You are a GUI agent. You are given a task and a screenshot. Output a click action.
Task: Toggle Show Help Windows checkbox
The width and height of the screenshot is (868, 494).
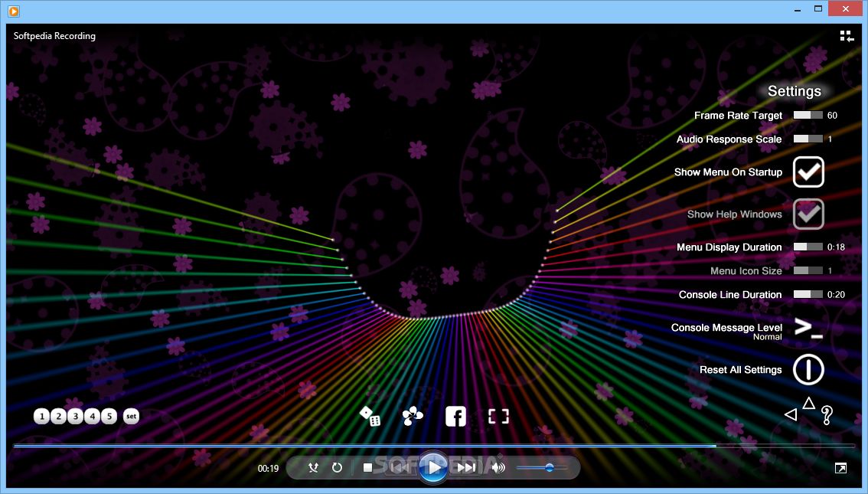pyautogui.click(x=808, y=214)
